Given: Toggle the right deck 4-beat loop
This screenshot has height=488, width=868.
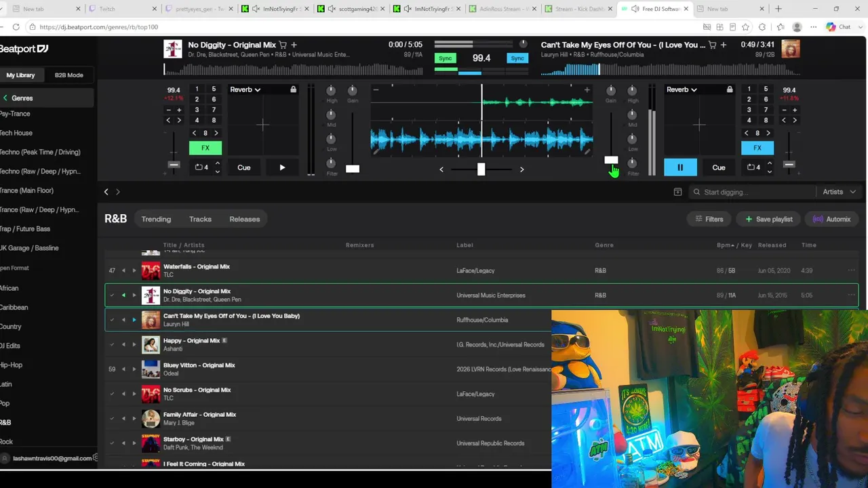Looking at the screenshot, I should tap(753, 167).
